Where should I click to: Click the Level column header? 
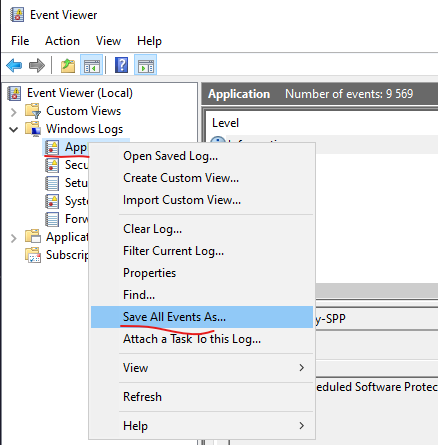225,123
